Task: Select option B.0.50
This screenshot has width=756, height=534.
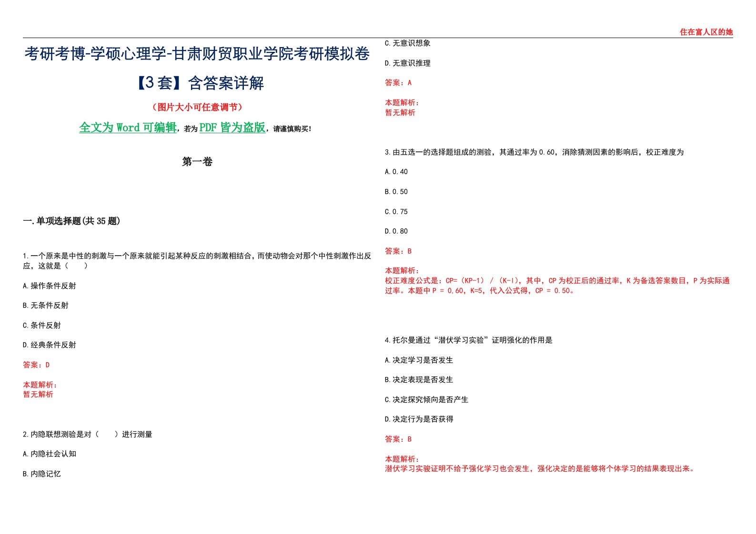Action: pos(396,192)
